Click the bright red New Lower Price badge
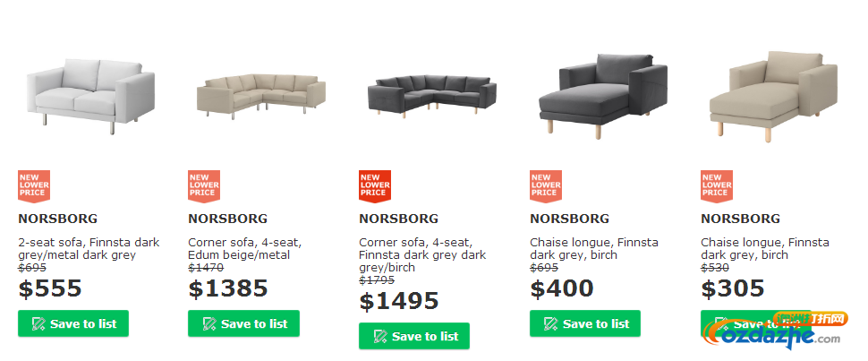This screenshot has height=361, width=868. click(375, 186)
